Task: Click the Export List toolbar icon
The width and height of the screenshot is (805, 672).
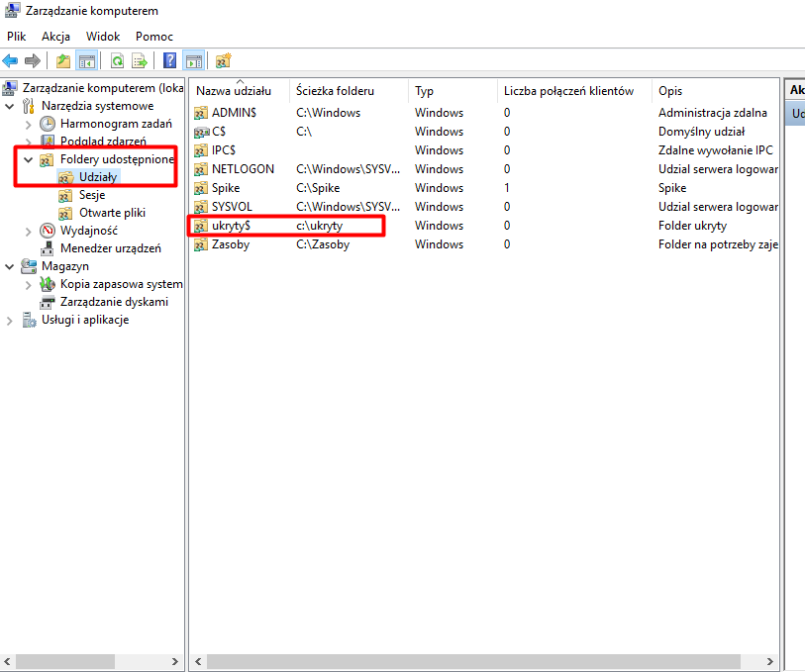Action: point(140,61)
